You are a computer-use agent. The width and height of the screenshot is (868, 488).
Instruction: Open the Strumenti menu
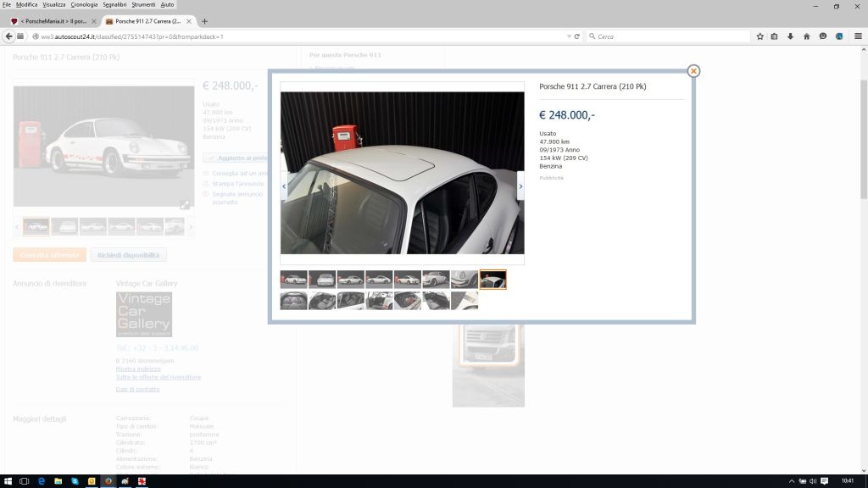(x=143, y=4)
